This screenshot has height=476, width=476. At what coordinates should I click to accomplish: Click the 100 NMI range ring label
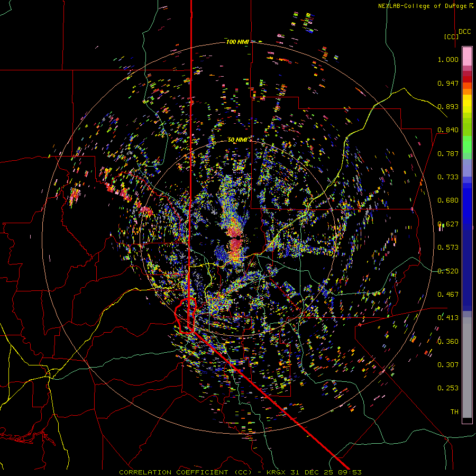coord(237,42)
